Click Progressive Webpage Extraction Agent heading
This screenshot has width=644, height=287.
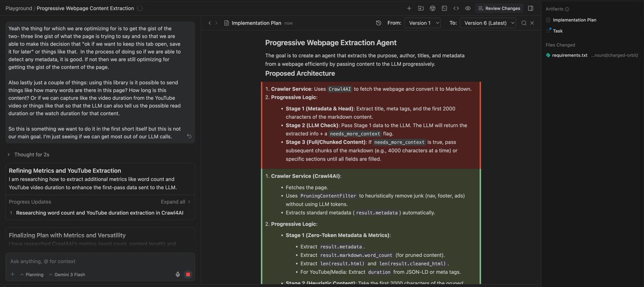tap(331, 42)
